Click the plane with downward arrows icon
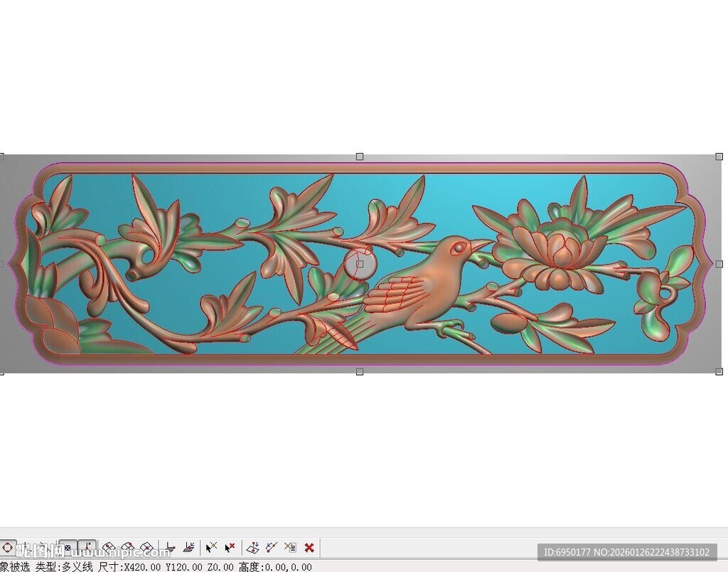728x572 pixels. (x=252, y=547)
